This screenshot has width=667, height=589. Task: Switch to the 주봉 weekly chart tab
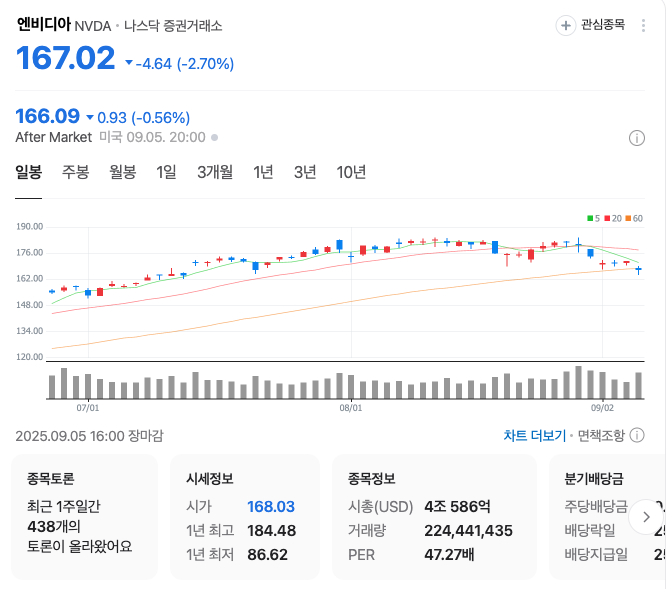pyautogui.click(x=75, y=172)
